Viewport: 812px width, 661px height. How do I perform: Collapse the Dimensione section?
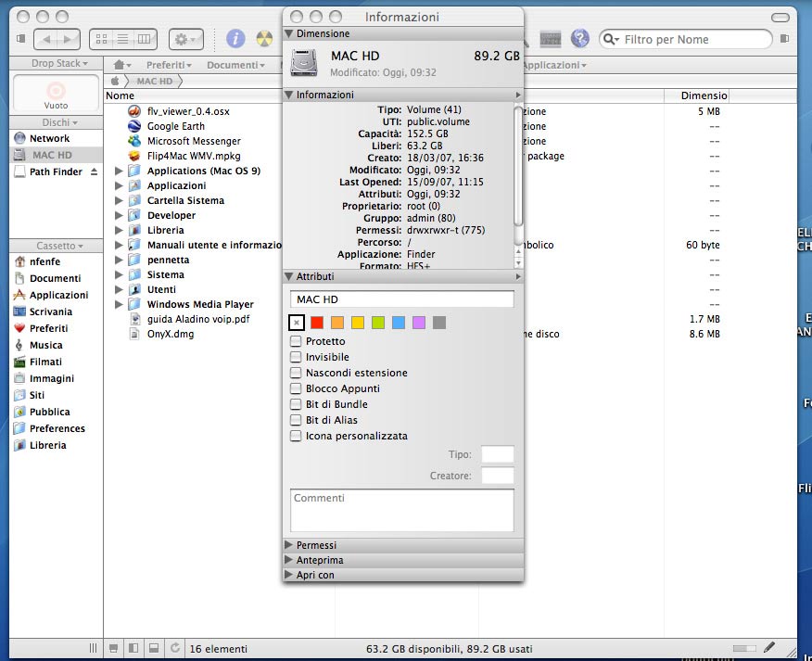(x=289, y=33)
